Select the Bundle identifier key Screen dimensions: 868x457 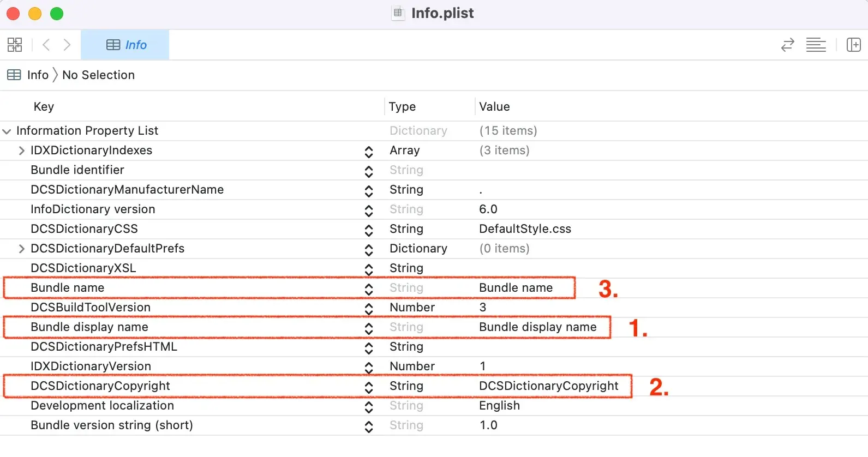(77, 170)
